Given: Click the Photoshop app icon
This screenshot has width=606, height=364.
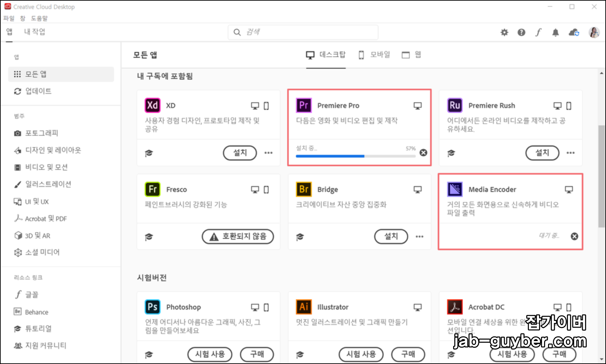Looking at the screenshot, I should [153, 307].
